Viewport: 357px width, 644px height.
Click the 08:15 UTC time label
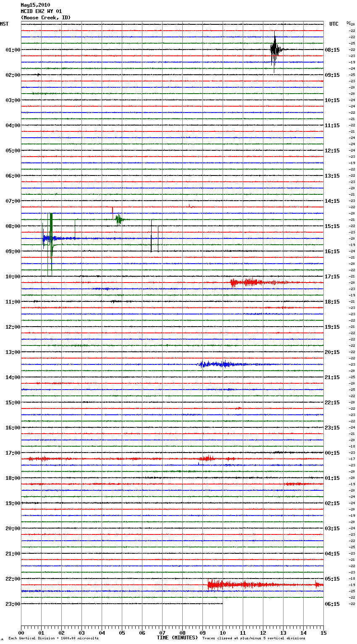332,50
